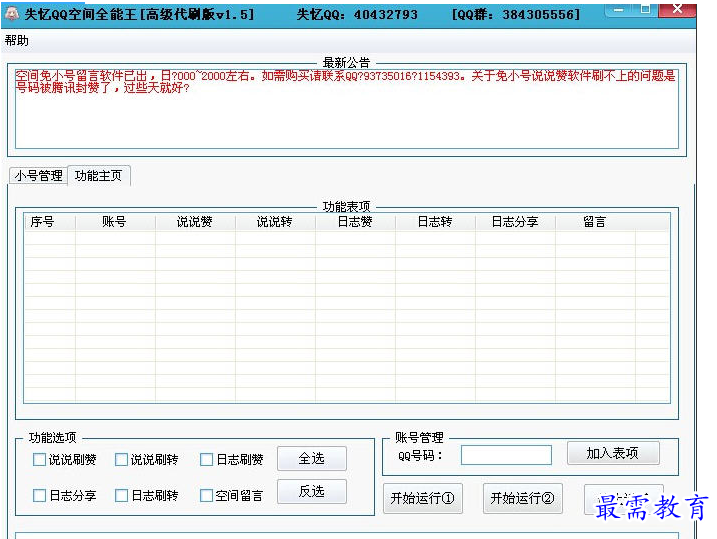The image size is (717, 539).
Task: Click the 反选 button
Action: [x=312, y=492]
